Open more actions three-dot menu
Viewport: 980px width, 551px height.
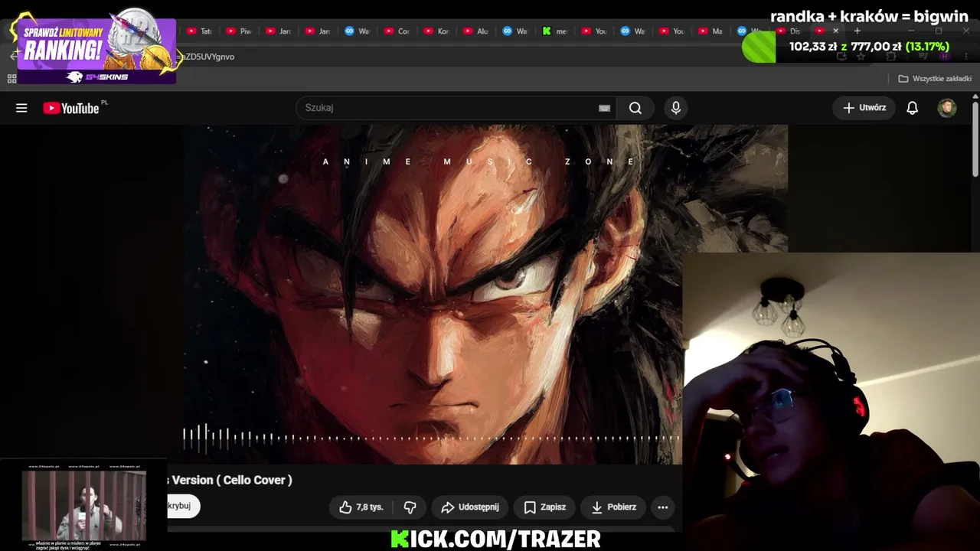[663, 507]
